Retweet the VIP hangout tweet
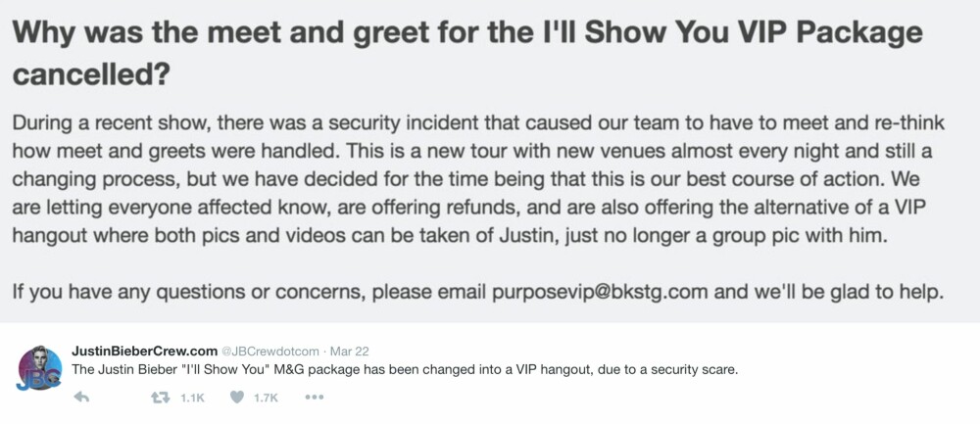 (162, 398)
